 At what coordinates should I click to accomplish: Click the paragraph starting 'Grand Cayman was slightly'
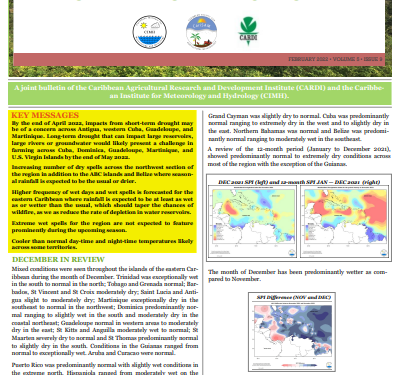click(x=299, y=127)
